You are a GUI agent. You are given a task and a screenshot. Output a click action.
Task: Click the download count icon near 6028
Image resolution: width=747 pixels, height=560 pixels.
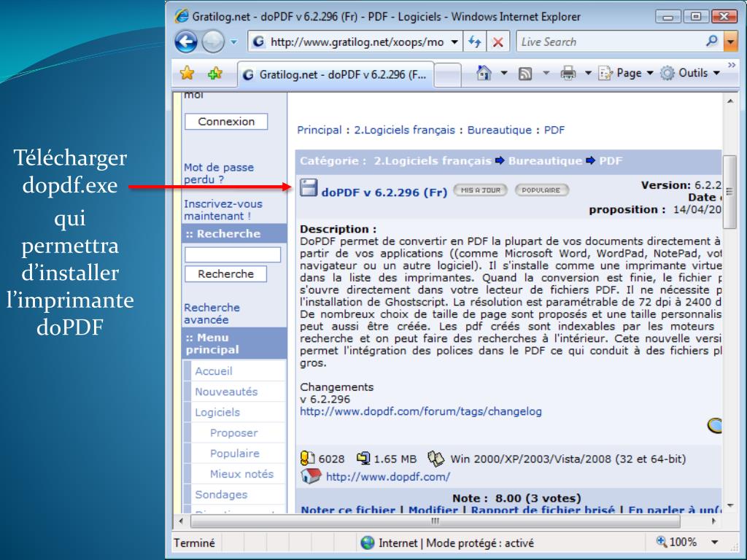point(308,458)
